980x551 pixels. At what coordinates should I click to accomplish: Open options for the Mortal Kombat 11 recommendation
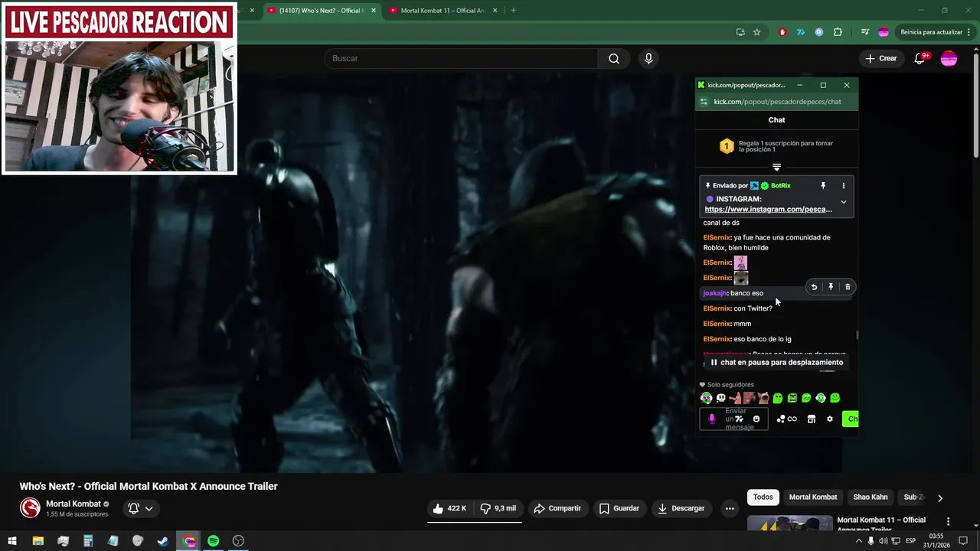(x=948, y=522)
